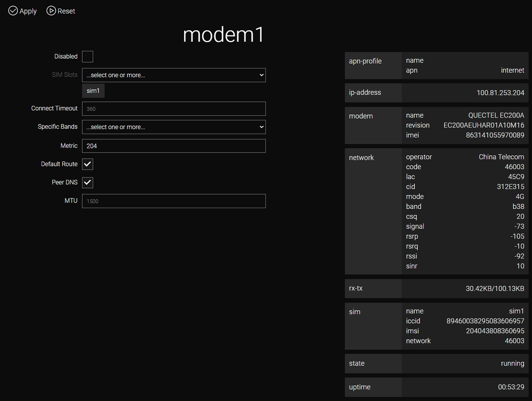Click the Reset play-circle icon

click(x=51, y=11)
